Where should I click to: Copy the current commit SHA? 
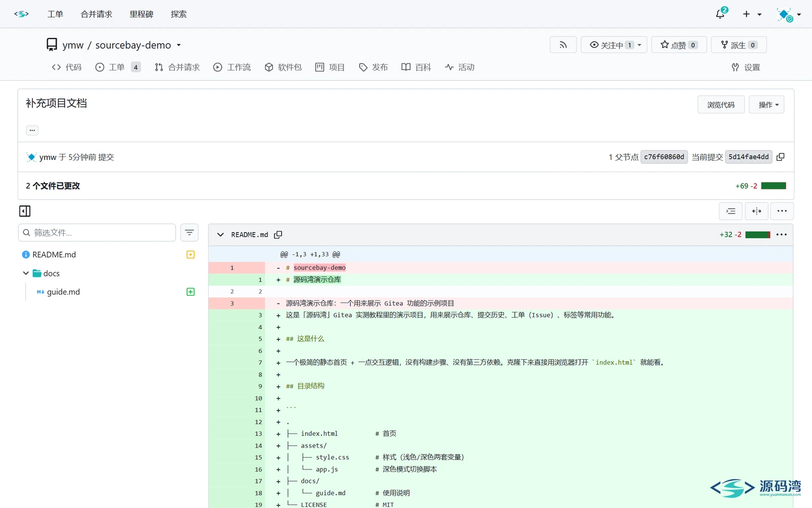pyautogui.click(x=781, y=157)
